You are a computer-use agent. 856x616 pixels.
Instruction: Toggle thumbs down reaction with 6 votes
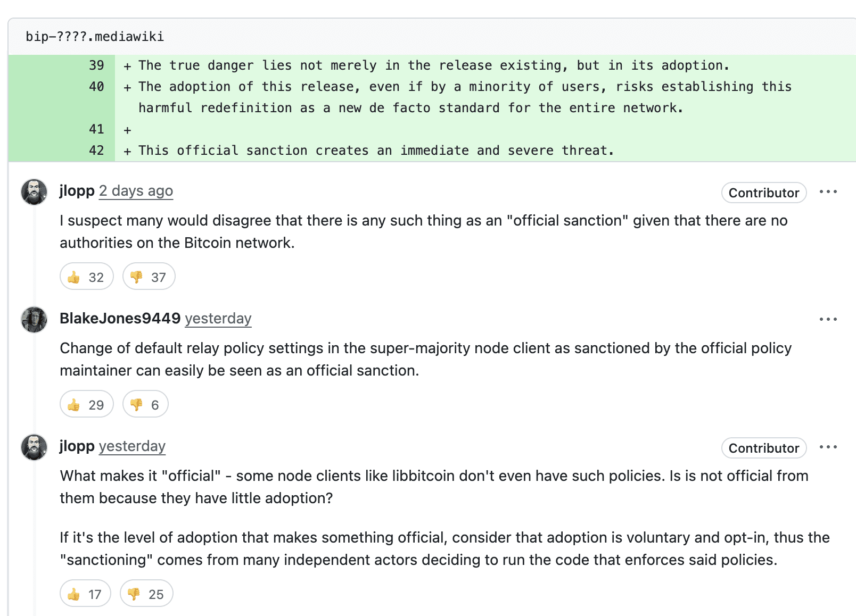coord(145,404)
